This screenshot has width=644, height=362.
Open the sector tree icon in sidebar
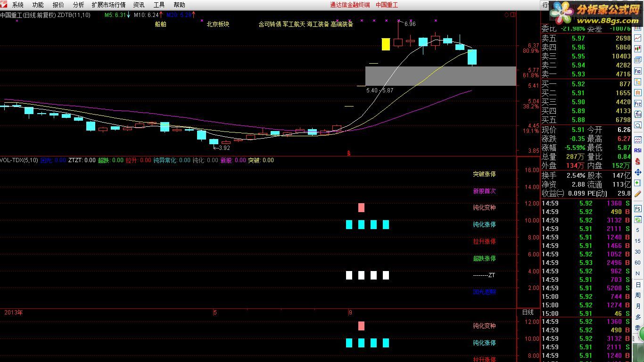[638, 82]
